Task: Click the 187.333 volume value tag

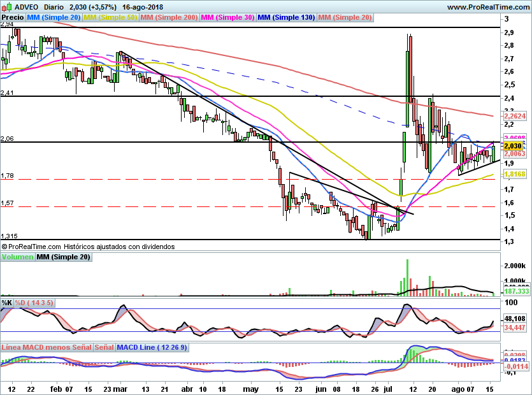Action: point(515,291)
